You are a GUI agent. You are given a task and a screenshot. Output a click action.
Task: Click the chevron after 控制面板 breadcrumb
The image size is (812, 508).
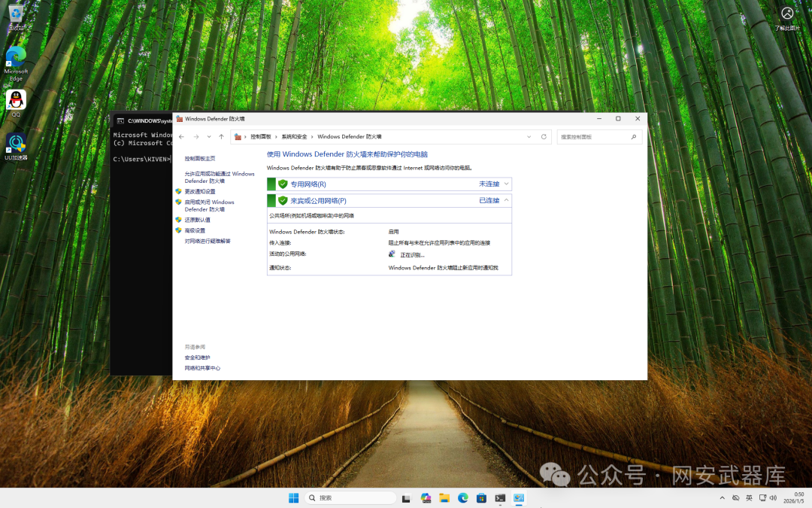[x=277, y=137]
